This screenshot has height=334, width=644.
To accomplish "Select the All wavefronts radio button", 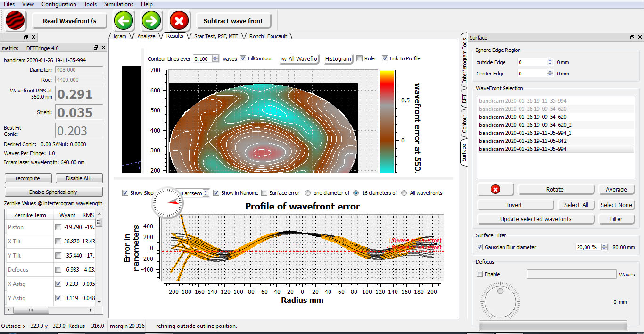I will click(404, 193).
